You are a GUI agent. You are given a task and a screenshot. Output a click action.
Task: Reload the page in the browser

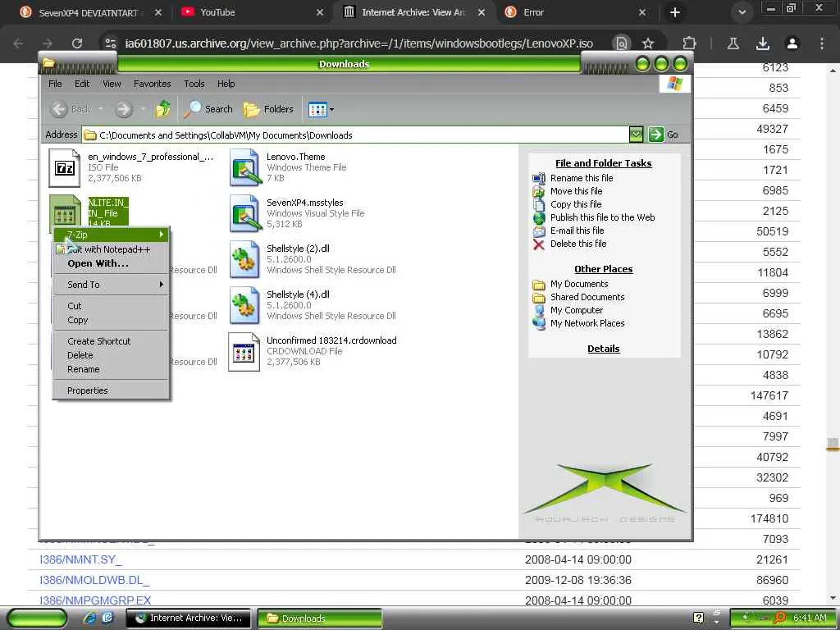pos(77,43)
